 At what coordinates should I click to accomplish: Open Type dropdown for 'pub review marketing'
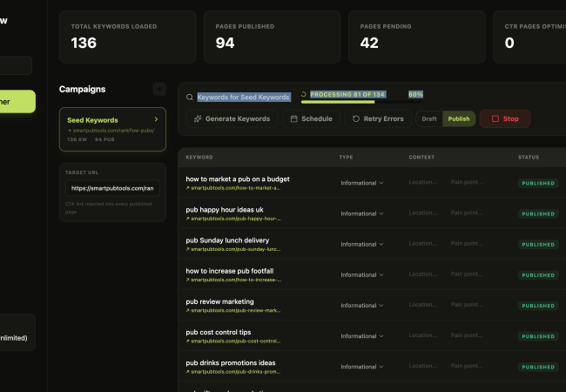[x=361, y=305]
